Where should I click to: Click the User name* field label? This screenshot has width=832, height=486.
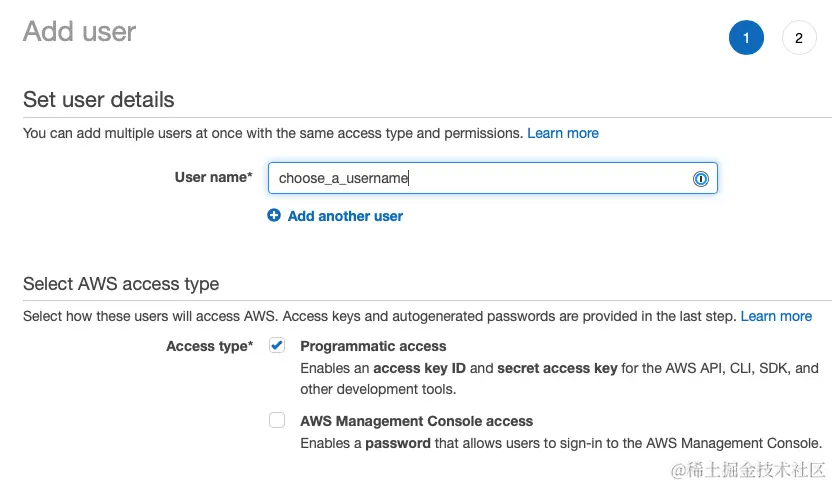pyautogui.click(x=213, y=177)
